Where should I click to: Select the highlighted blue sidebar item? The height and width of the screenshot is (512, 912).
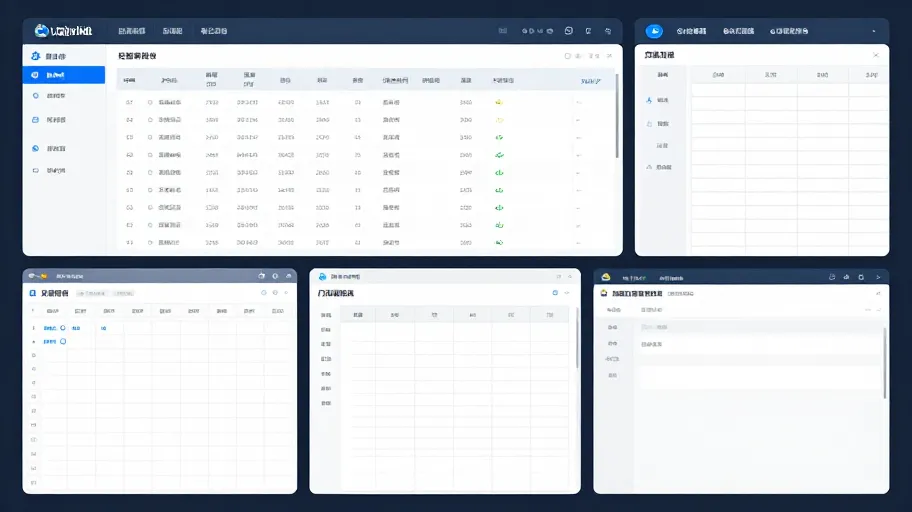click(64, 75)
